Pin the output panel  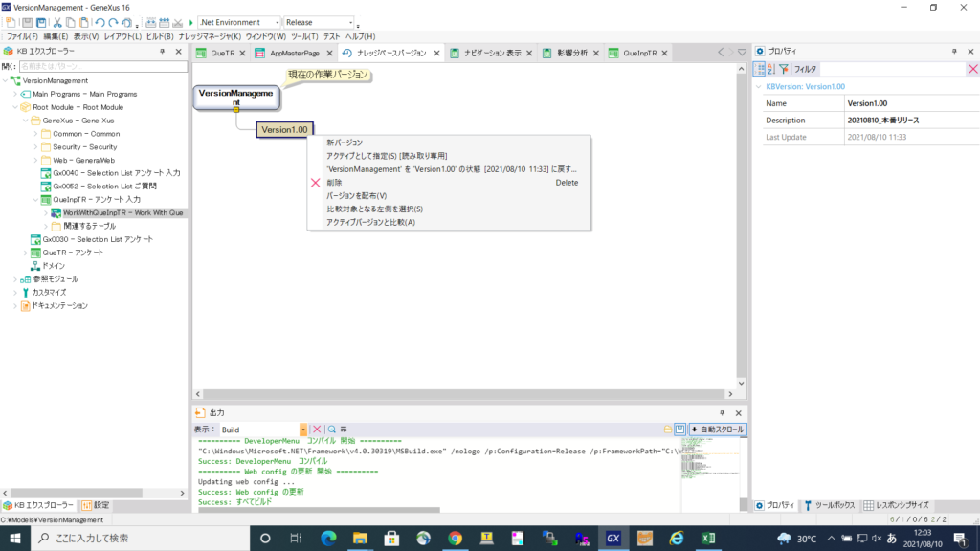pyautogui.click(x=722, y=413)
